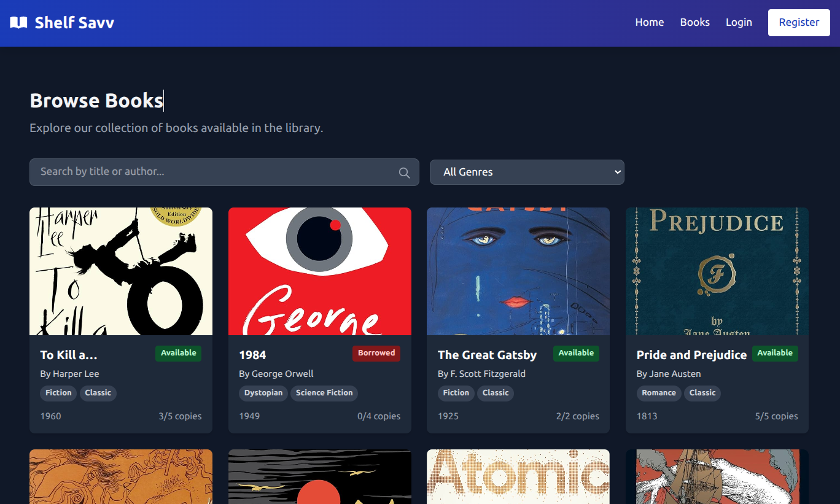Image resolution: width=840 pixels, height=504 pixels.
Task: Select the Classic tag on Pride and Prejudice
Action: 702,393
